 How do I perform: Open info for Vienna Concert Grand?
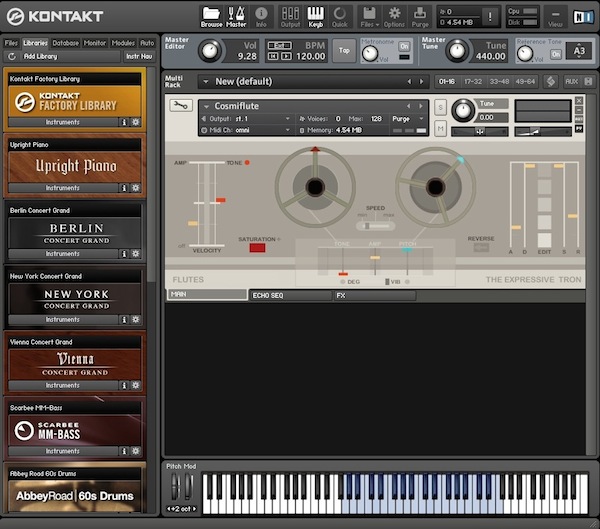(x=124, y=385)
